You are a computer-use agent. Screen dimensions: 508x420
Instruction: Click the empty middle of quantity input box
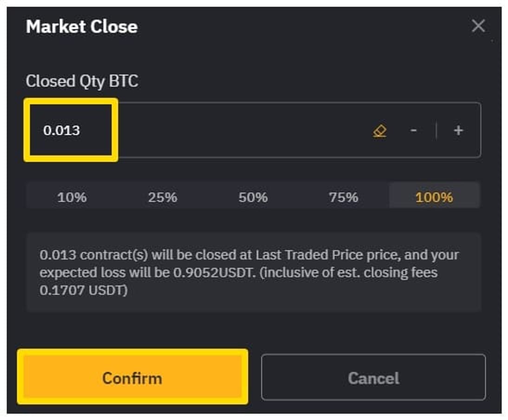240,130
